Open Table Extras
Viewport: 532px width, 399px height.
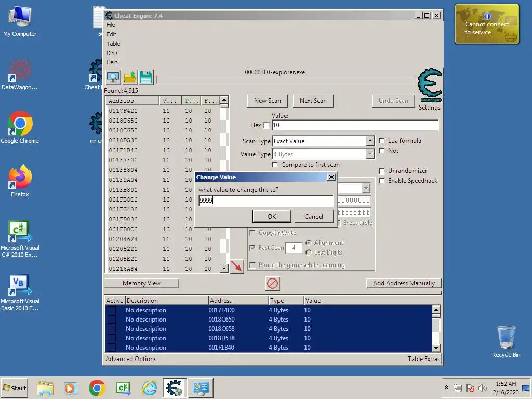click(x=424, y=359)
